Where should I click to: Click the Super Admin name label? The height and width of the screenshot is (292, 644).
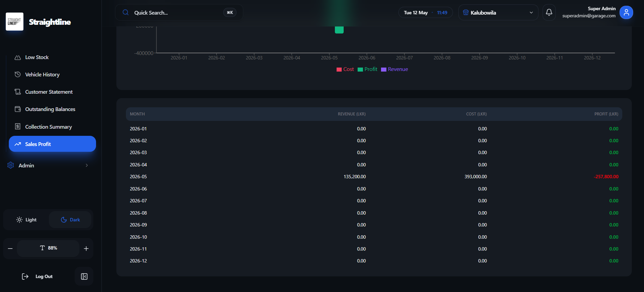coord(602,8)
